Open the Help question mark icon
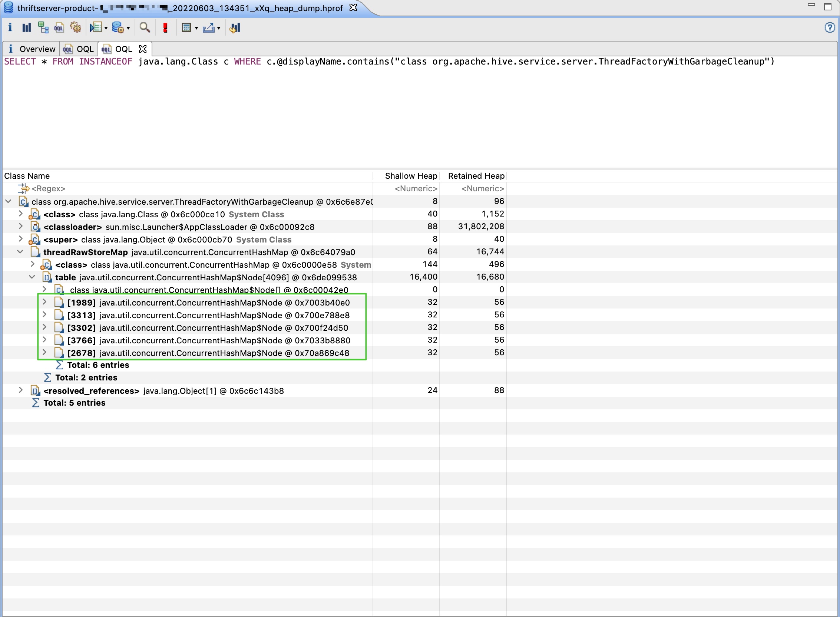 tap(829, 28)
